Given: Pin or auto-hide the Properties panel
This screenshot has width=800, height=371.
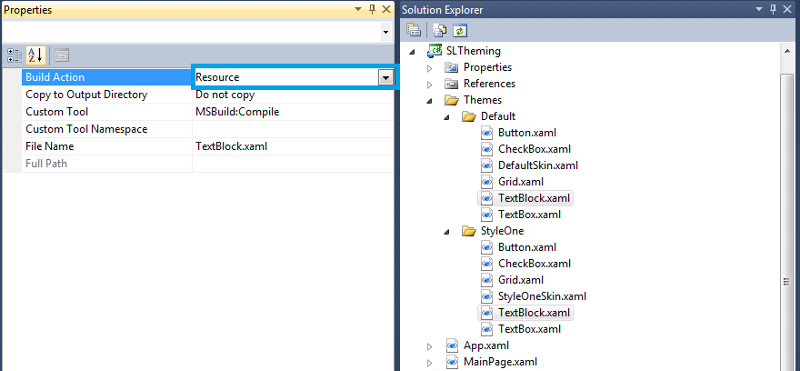Looking at the screenshot, I should pyautogui.click(x=372, y=9).
